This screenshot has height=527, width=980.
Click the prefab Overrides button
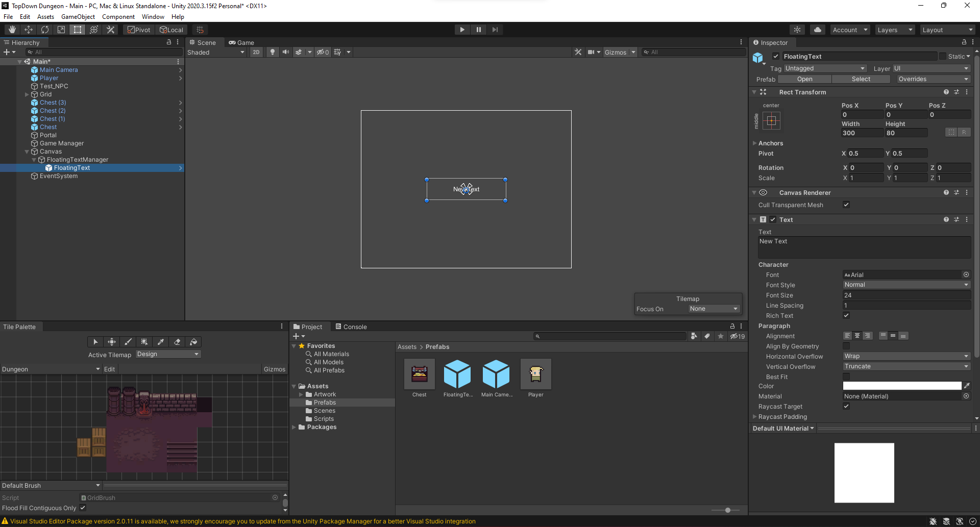point(933,79)
